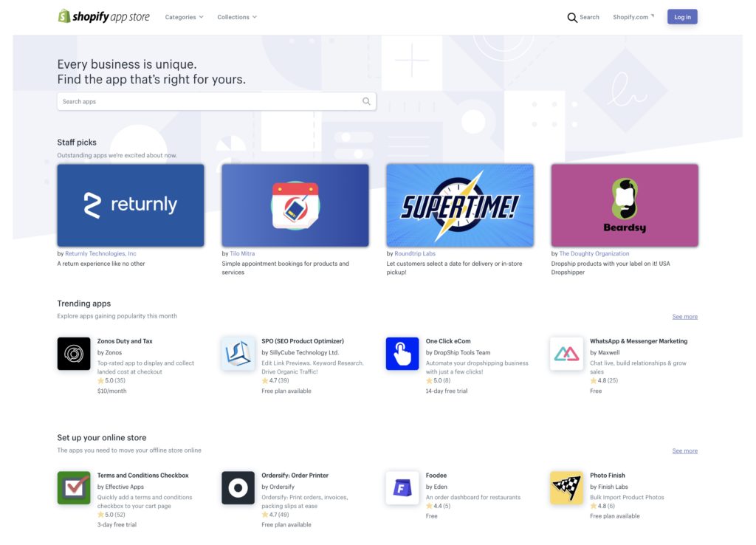Open the Zonos Duty and Tax app icon

click(74, 354)
